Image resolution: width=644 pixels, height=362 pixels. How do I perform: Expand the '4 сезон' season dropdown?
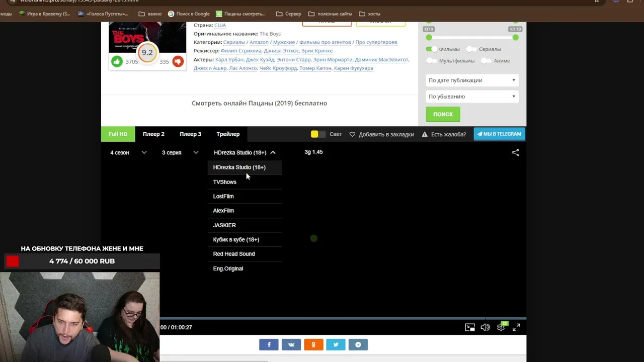point(128,152)
